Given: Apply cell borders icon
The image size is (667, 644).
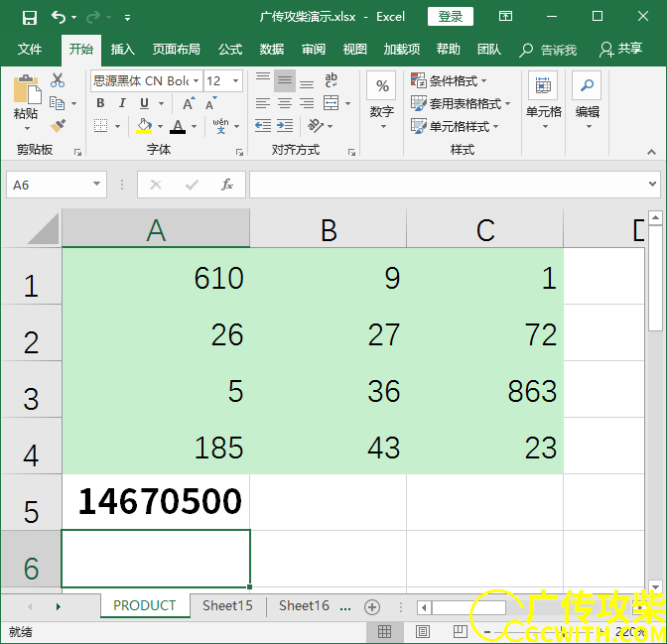Looking at the screenshot, I should 101,126.
